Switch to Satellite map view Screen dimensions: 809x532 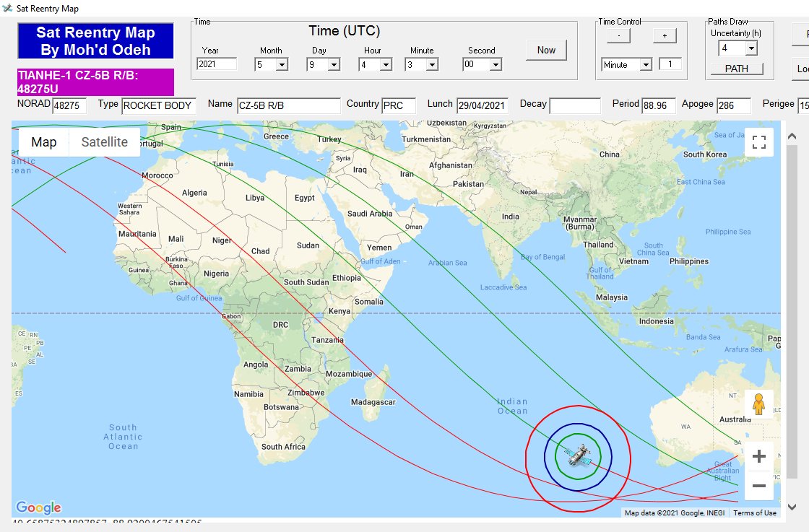(x=104, y=142)
